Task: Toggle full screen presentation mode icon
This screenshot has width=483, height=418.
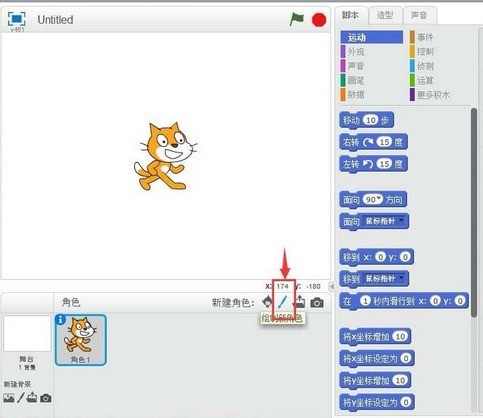Action: coord(16,19)
